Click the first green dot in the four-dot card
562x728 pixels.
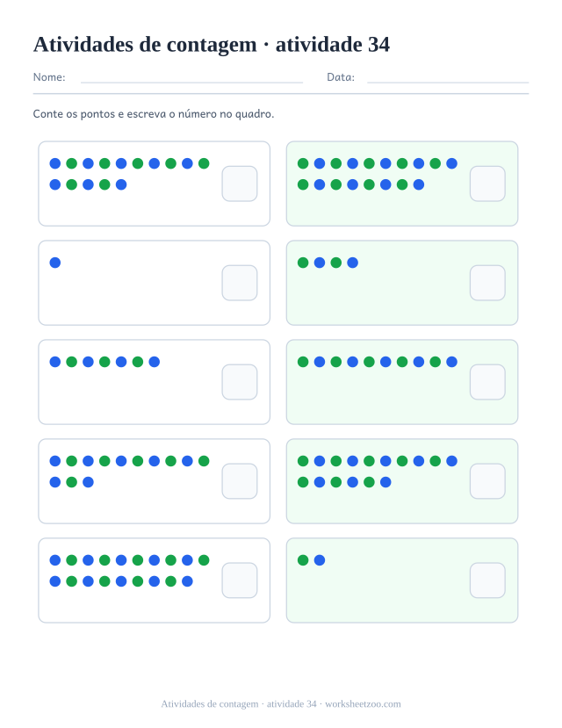[303, 263]
